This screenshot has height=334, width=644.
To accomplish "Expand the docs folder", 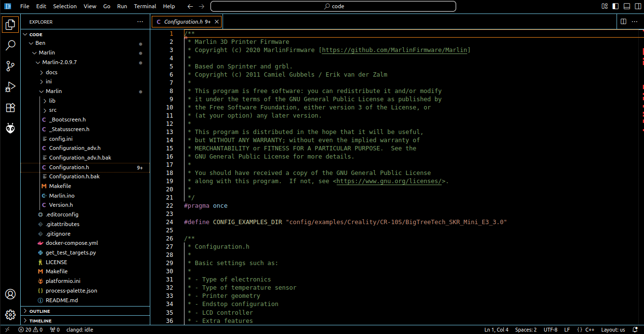I will click(52, 72).
